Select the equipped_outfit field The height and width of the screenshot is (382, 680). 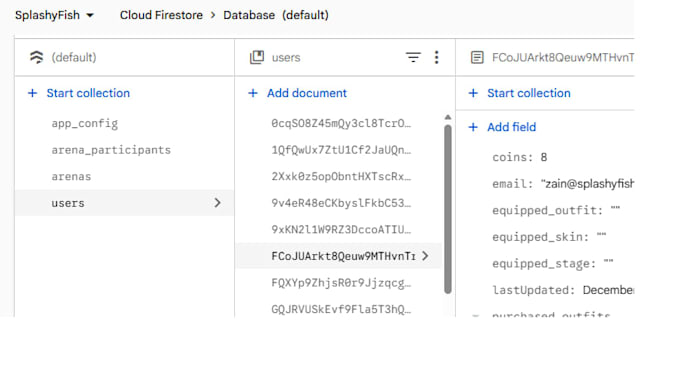coord(556,210)
